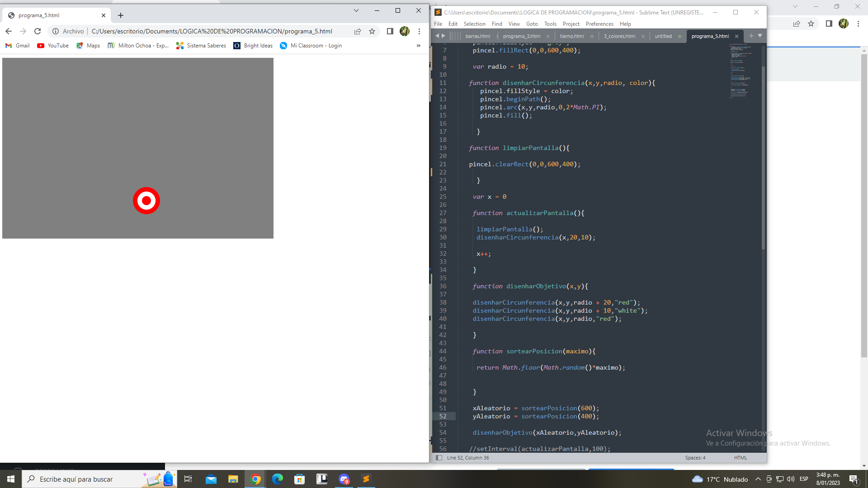Open Chrome side panel icon
The height and width of the screenshot is (488, 868).
[x=390, y=31]
